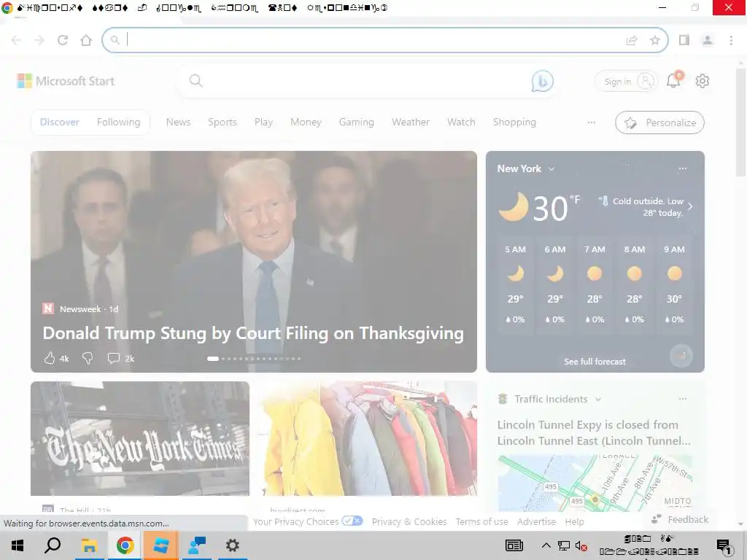This screenshot has height=560, width=747.
Task: Bookmark this page with the star icon
Action: point(655,41)
